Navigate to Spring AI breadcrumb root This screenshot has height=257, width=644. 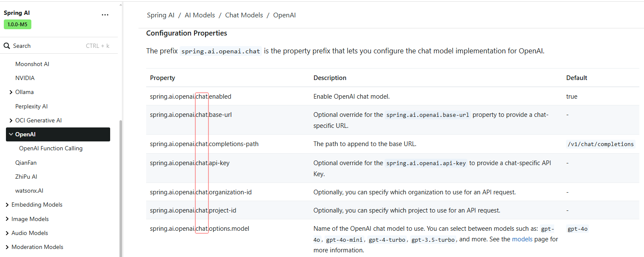click(160, 15)
